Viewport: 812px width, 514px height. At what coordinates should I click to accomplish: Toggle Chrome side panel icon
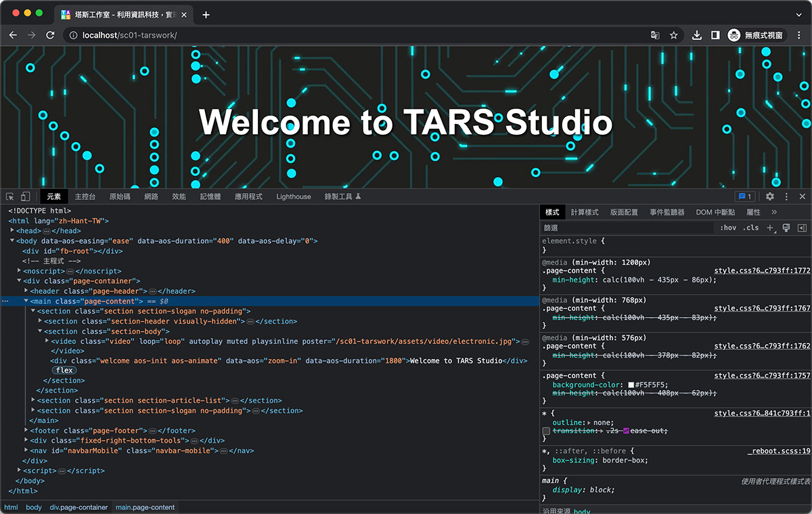pos(715,35)
